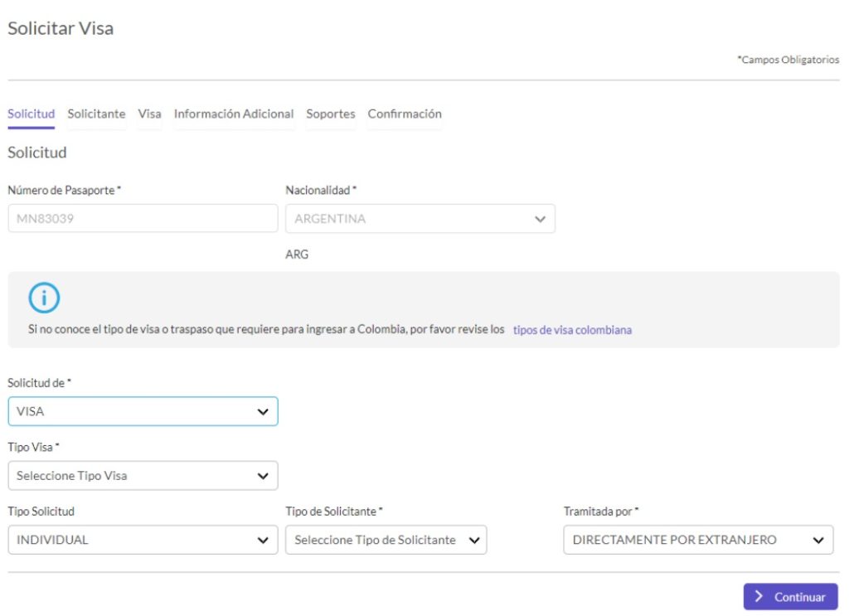The width and height of the screenshot is (849, 616).
Task: Expand the Tipo Solicitud dropdown showing INDIVIDUAL
Action: 143,540
